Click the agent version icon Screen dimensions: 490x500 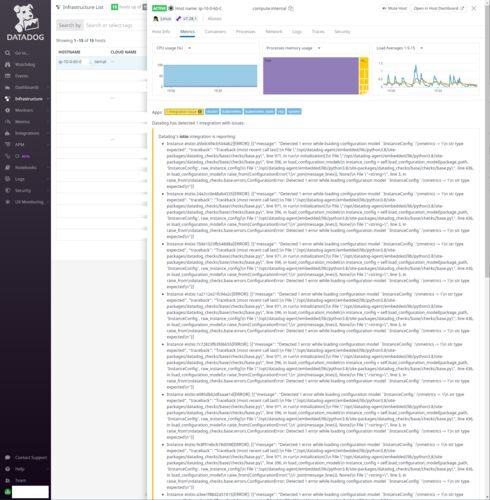click(x=179, y=19)
